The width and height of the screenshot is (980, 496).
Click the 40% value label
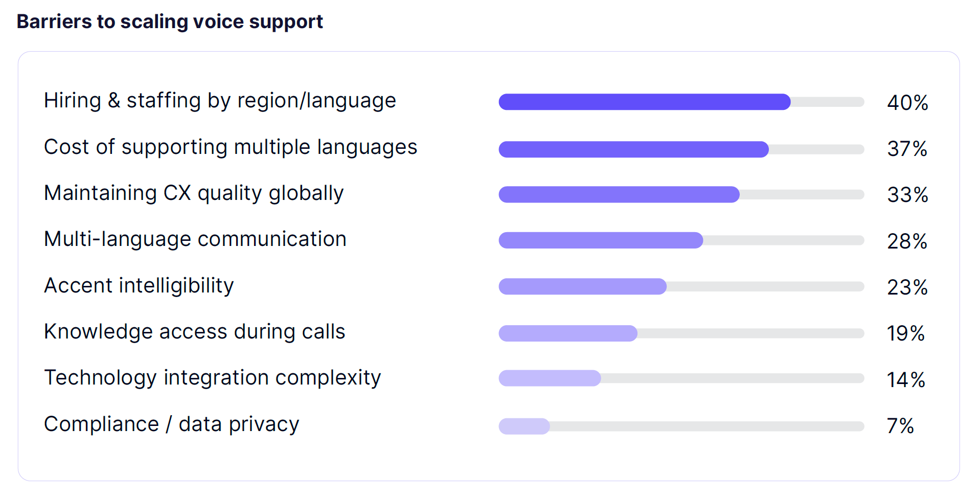pyautogui.click(x=907, y=103)
